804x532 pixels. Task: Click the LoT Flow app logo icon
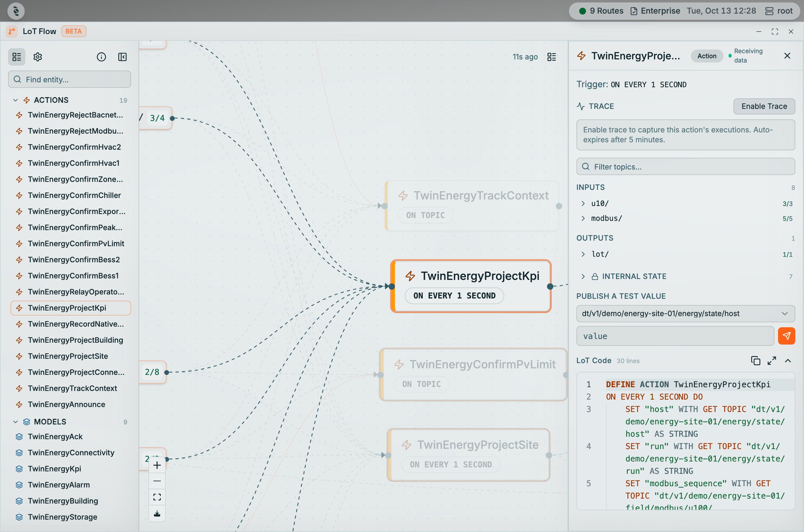click(x=12, y=31)
